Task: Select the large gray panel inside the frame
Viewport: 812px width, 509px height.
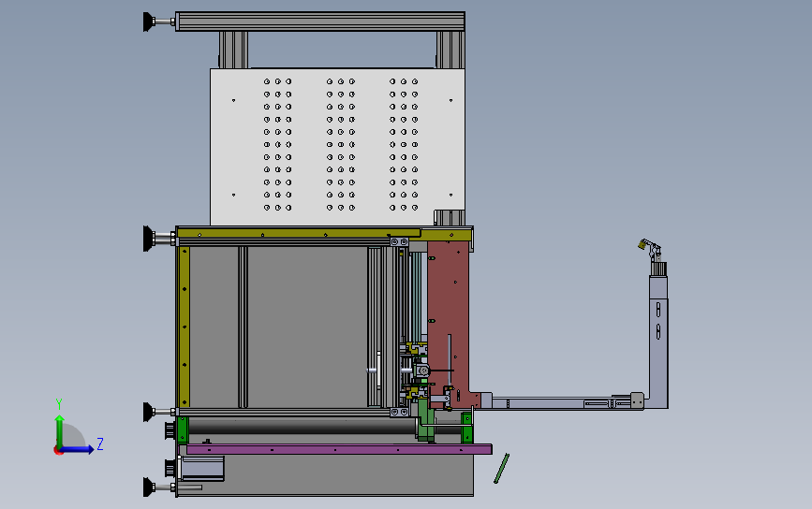Action: pyautogui.click(x=307, y=327)
